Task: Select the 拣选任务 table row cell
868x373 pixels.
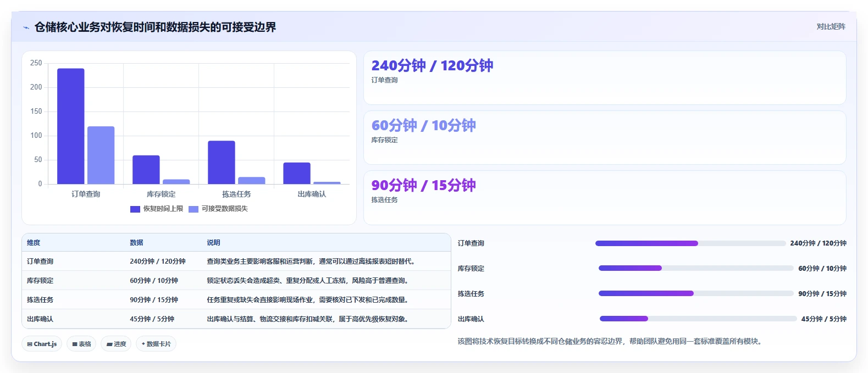Action: coord(40,300)
